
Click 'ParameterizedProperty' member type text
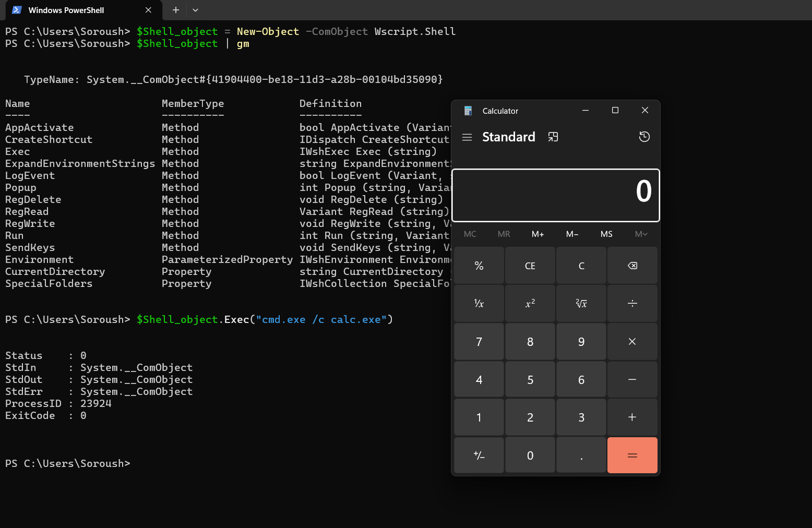(228, 260)
